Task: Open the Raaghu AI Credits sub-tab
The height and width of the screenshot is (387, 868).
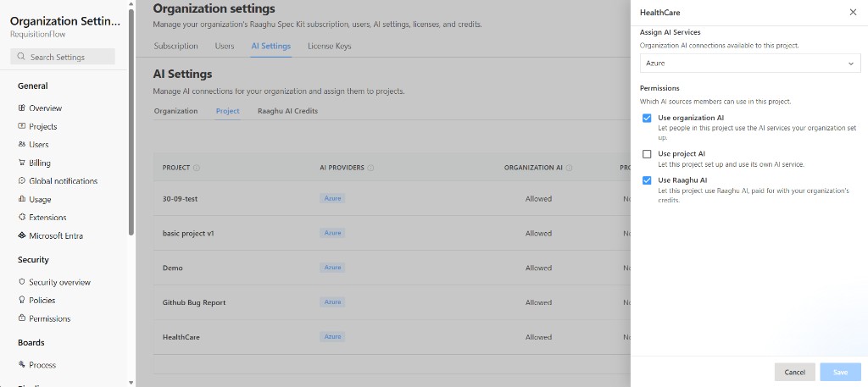Action: [288, 111]
